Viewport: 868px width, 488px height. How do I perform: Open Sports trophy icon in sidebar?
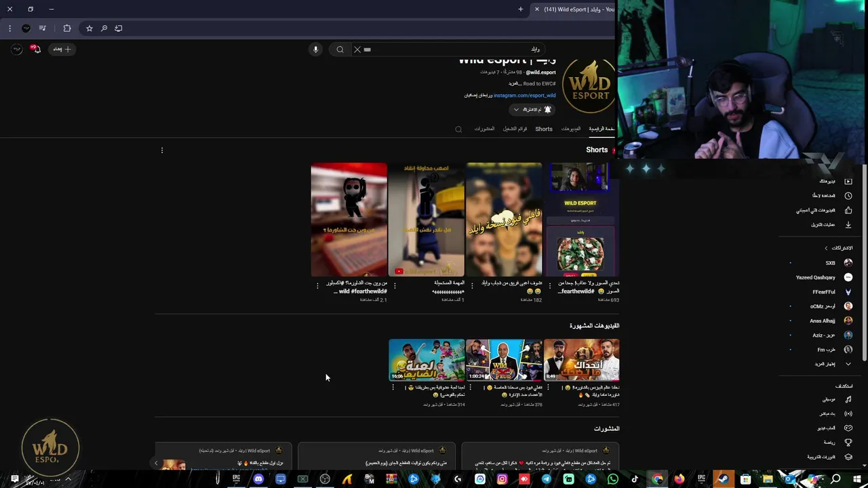coord(848,443)
